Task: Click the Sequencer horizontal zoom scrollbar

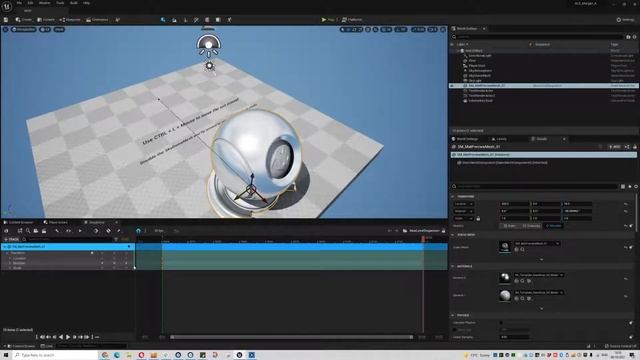Action: 292,337
